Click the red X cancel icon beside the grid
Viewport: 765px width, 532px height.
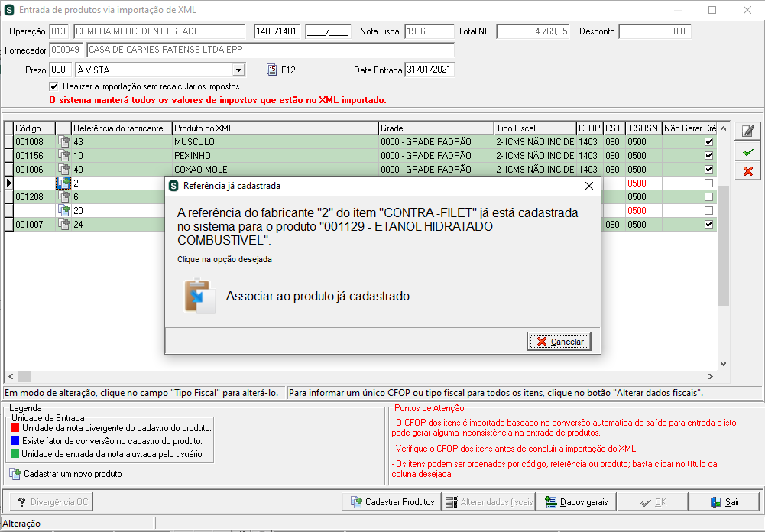747,171
